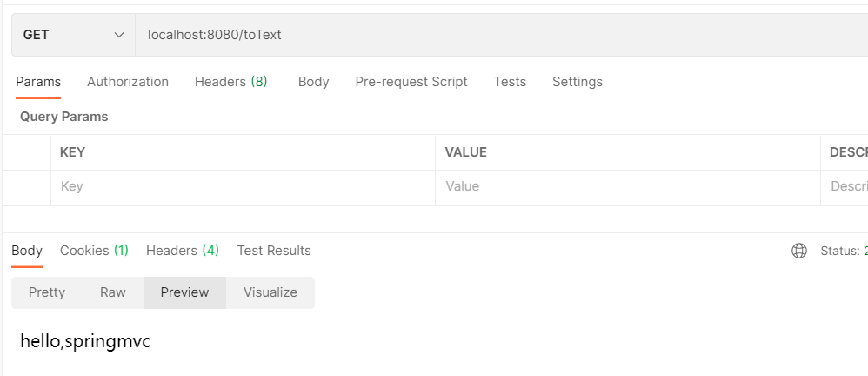The height and width of the screenshot is (376, 868).
Task: Switch to the request Body tab
Action: tap(313, 82)
